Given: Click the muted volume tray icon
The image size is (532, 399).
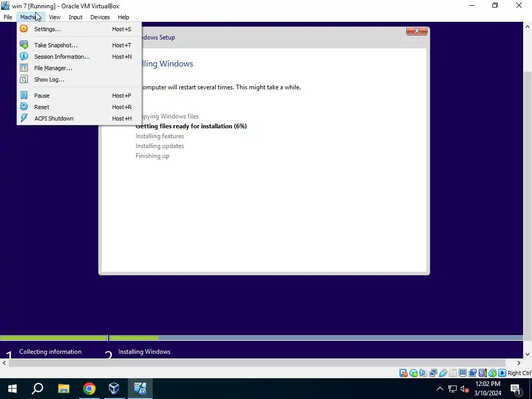Looking at the screenshot, I should point(464,389).
